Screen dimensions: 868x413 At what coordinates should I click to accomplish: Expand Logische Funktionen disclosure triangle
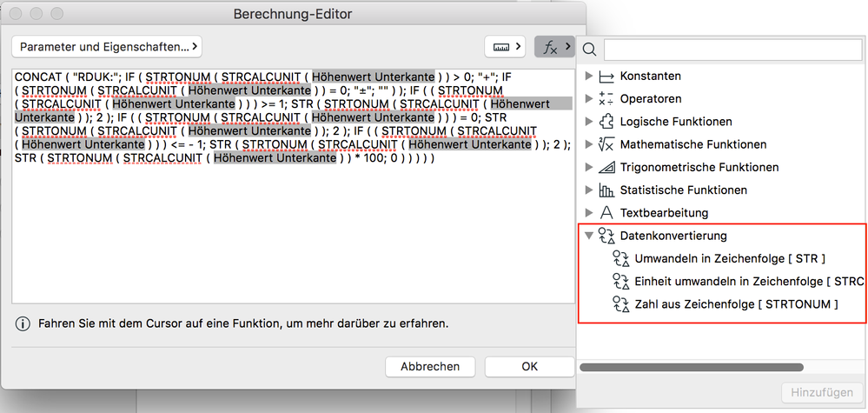[588, 121]
